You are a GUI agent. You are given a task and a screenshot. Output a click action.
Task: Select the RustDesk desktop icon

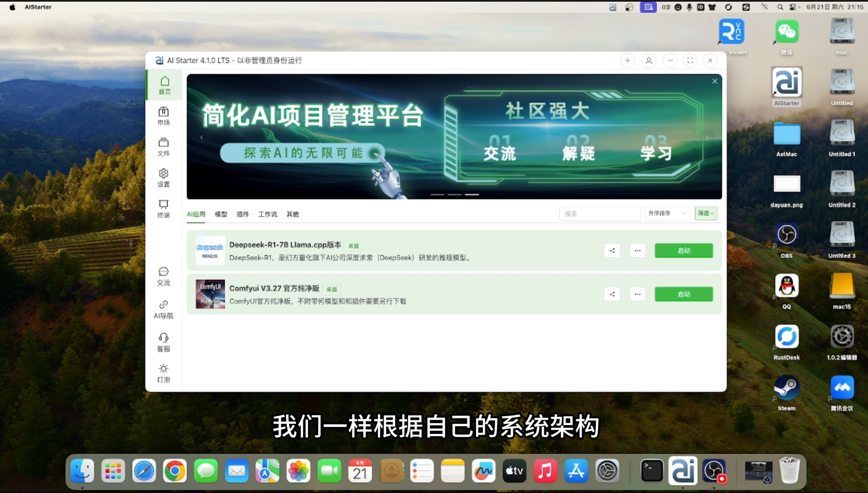point(786,342)
